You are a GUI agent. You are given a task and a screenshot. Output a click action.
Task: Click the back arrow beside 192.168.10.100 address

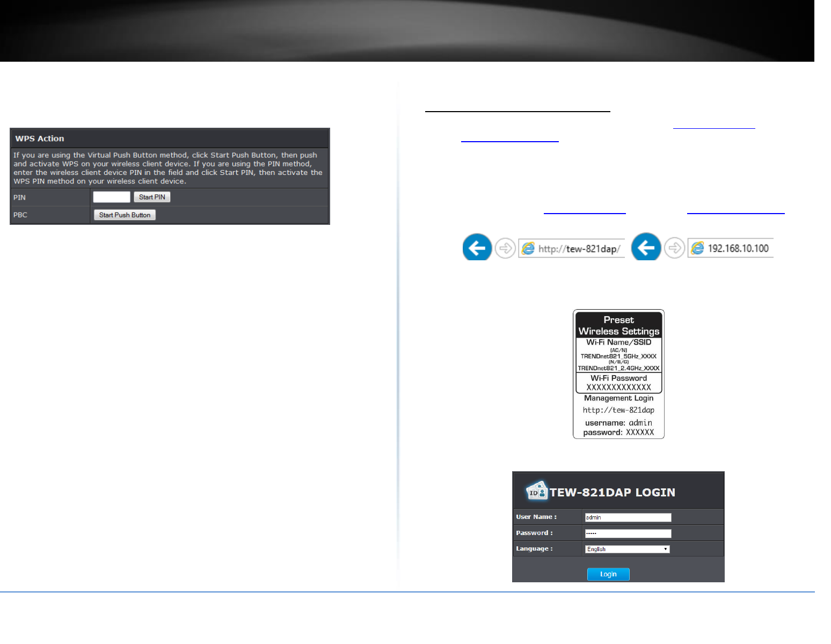coord(646,247)
